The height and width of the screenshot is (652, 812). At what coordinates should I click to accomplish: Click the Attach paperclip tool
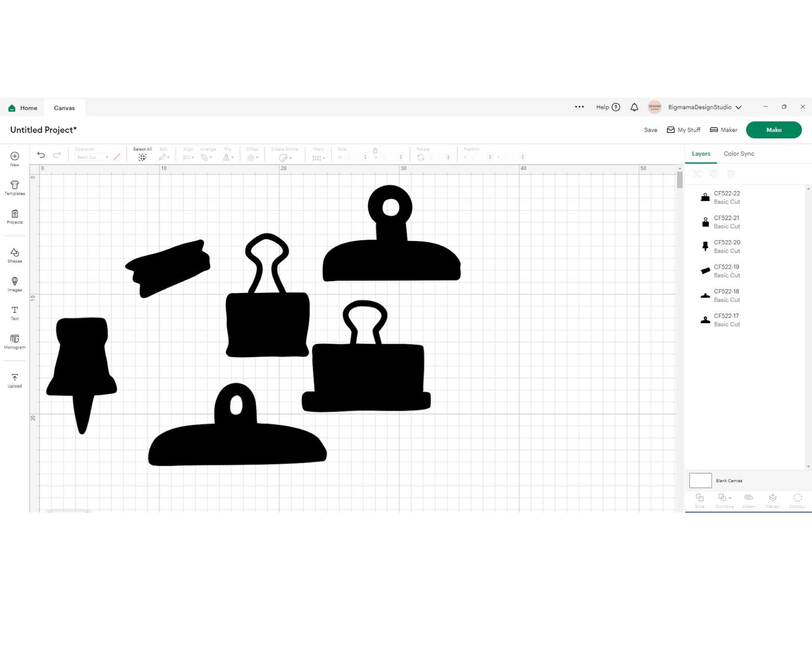tap(749, 500)
